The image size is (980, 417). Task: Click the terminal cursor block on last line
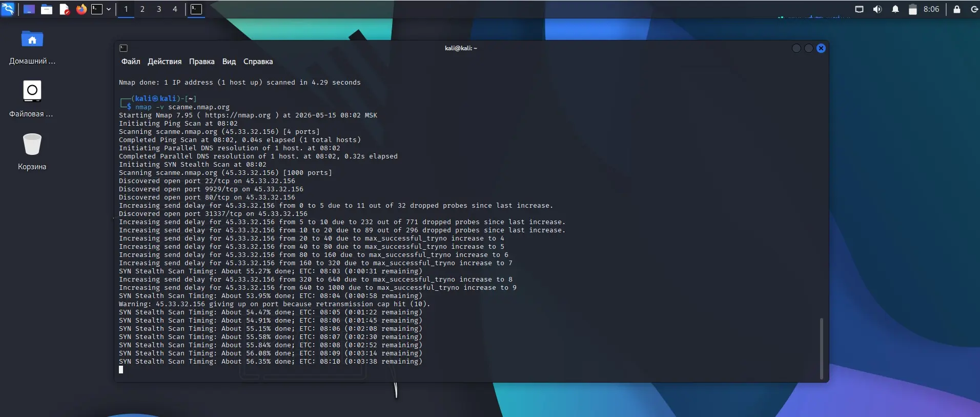coord(121,370)
